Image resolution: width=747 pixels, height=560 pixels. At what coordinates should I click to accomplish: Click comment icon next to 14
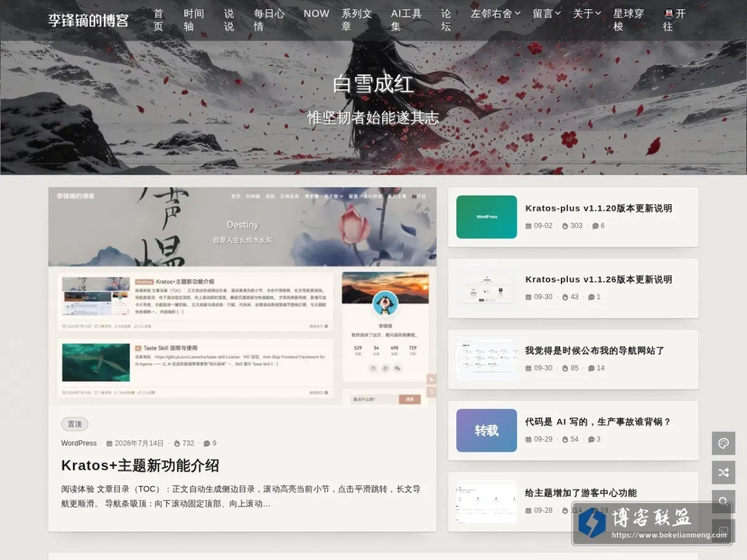point(591,368)
